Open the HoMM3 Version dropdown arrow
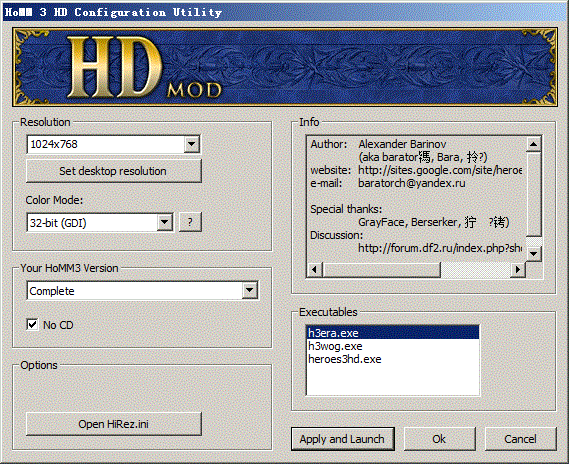The width and height of the screenshot is (569, 464). coord(250,291)
